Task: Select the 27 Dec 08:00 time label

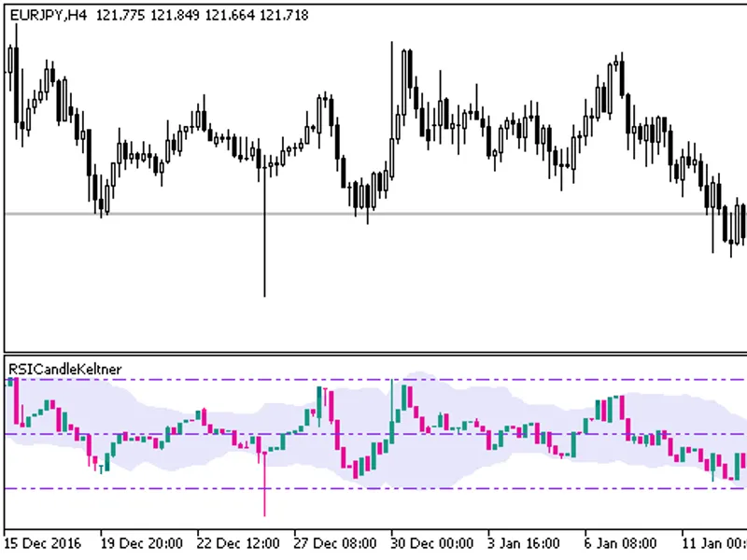Action: click(x=335, y=543)
